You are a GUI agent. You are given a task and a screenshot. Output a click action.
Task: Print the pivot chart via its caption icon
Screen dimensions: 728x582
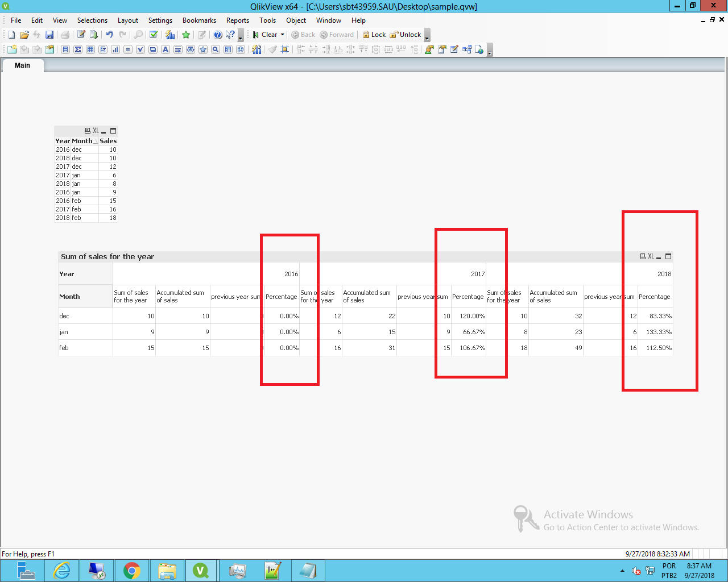tap(643, 256)
